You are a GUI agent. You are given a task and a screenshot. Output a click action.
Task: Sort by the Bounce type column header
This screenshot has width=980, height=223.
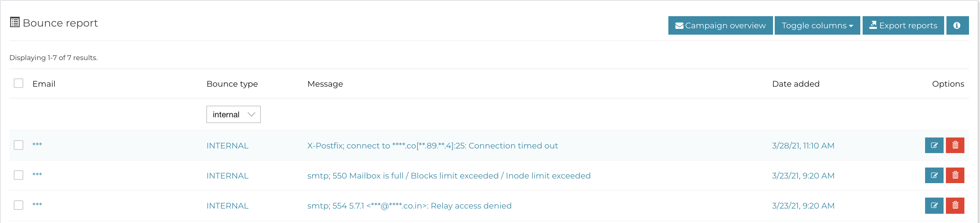click(232, 84)
